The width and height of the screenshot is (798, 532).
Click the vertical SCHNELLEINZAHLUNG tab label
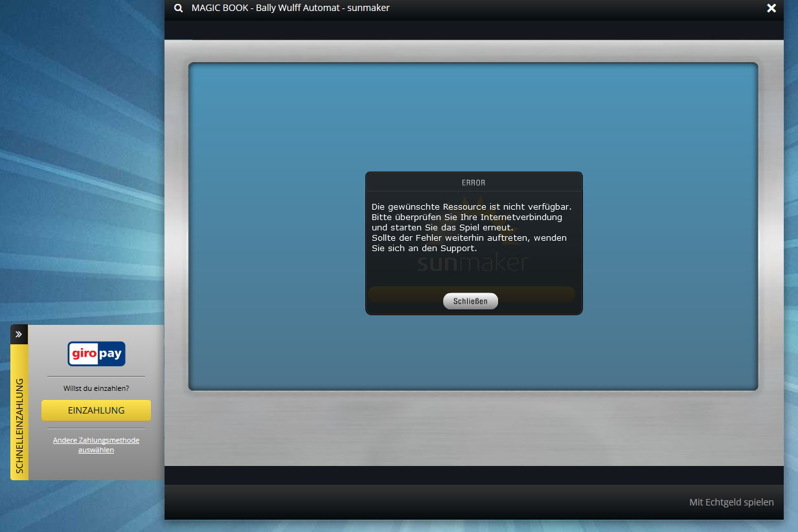click(19, 426)
